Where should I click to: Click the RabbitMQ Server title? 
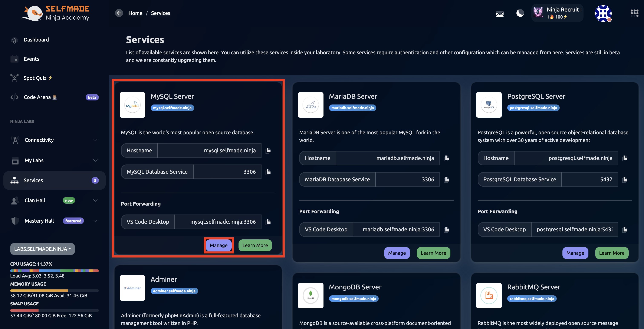click(x=533, y=287)
